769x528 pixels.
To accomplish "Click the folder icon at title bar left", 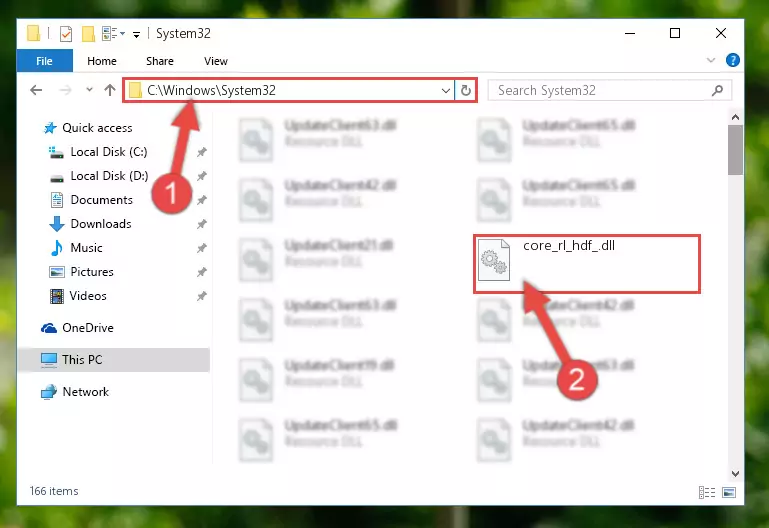I will (x=34, y=33).
